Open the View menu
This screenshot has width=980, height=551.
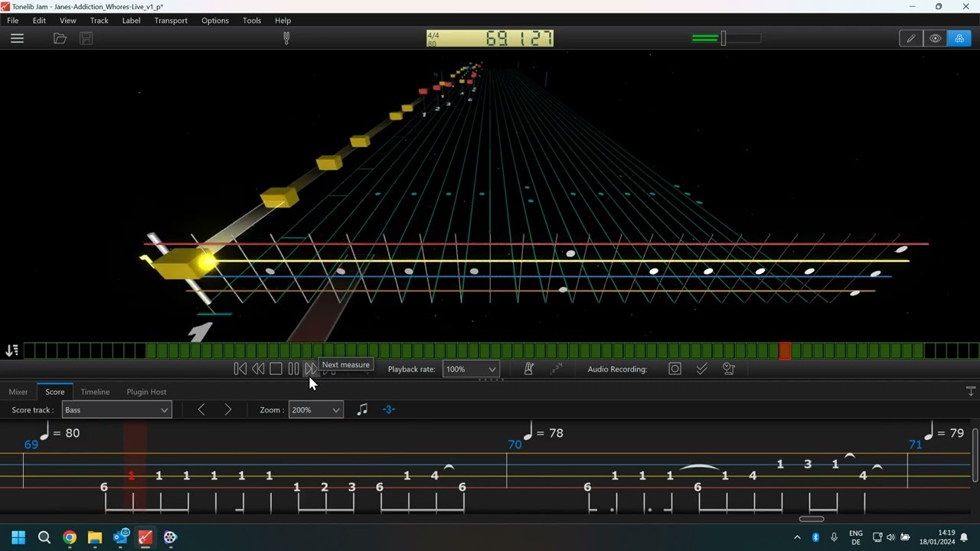(67, 21)
